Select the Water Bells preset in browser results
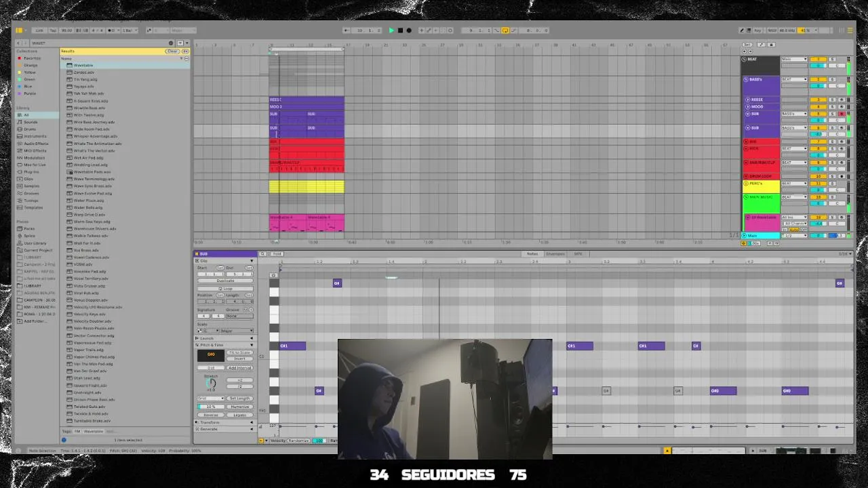Image resolution: width=868 pixels, height=488 pixels. [125, 207]
